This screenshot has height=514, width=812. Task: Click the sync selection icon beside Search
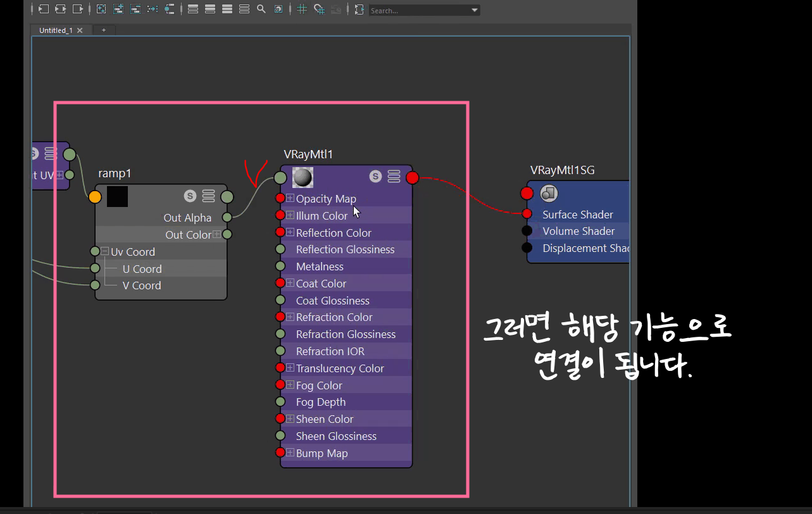tap(359, 9)
